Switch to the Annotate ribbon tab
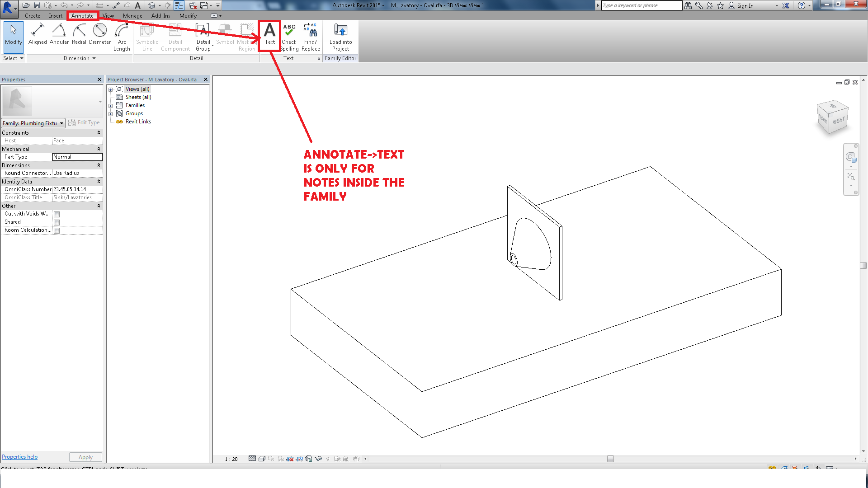868x488 pixels. coord(82,15)
